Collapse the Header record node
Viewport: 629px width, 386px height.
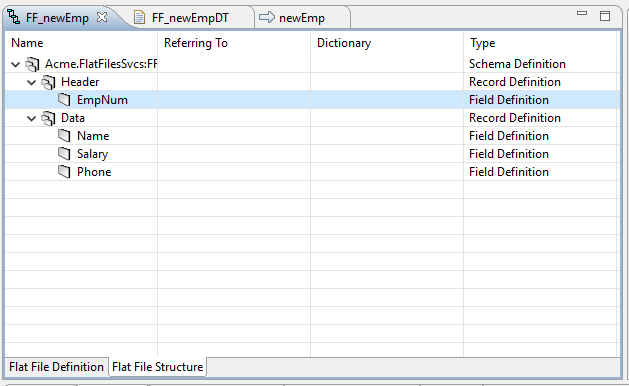tap(31, 82)
